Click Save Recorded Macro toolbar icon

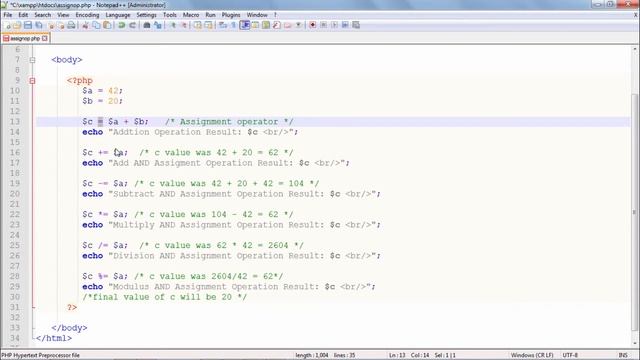356,25
